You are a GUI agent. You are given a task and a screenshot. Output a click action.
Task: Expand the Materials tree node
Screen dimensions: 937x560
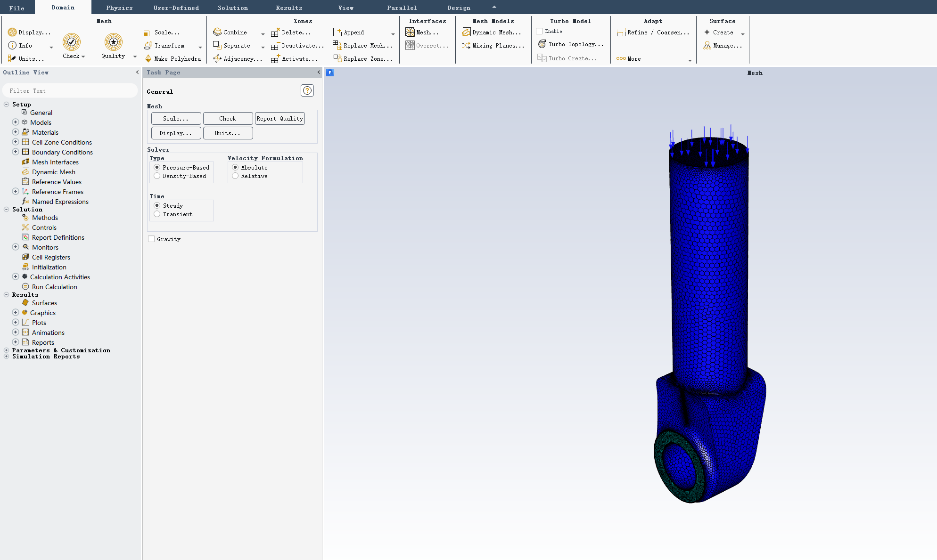tap(16, 132)
